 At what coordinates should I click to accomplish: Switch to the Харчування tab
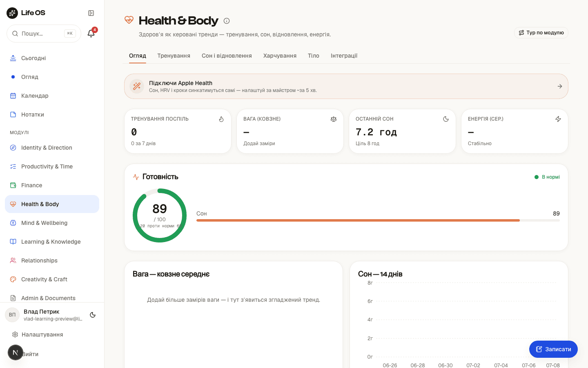280,56
